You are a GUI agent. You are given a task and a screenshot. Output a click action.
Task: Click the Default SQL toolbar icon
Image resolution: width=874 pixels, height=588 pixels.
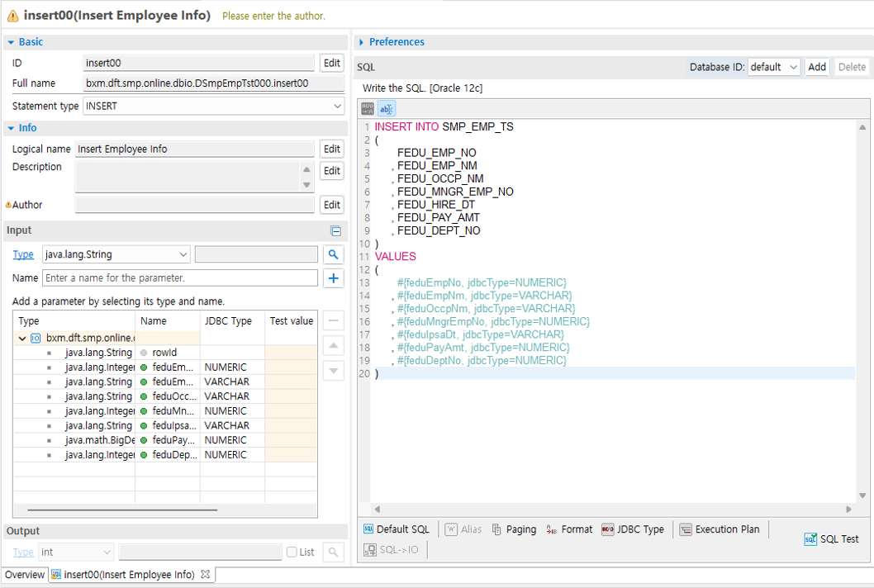point(368,529)
